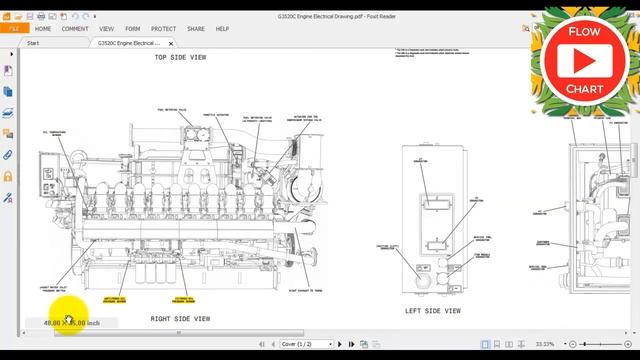Screen dimensions: 640x360
Task: Click the Undo arrow icon
Action: coord(75,17)
